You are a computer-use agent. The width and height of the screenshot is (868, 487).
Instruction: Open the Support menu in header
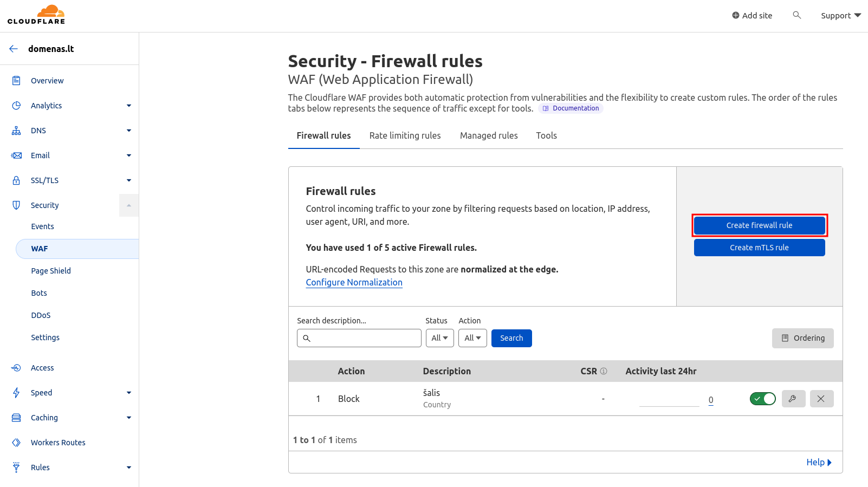click(x=840, y=16)
